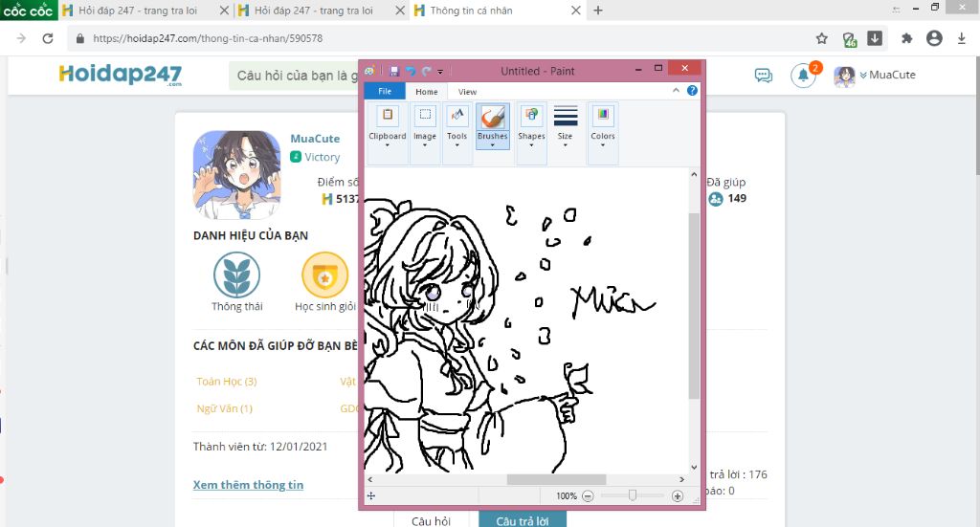Image resolution: width=980 pixels, height=527 pixels.
Task: Click the 'Học sinh giỏi' badge icon
Action: pyautogui.click(x=325, y=274)
